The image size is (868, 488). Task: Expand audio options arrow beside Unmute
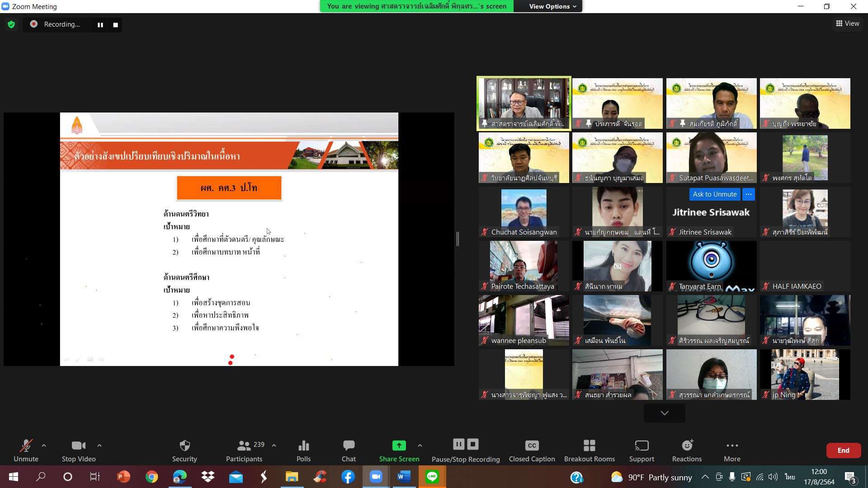tap(44, 446)
